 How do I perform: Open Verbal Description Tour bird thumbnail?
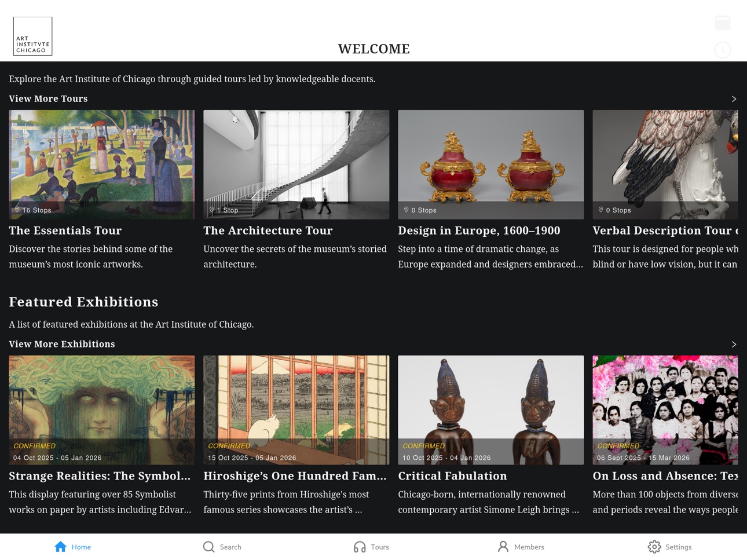tap(665, 164)
